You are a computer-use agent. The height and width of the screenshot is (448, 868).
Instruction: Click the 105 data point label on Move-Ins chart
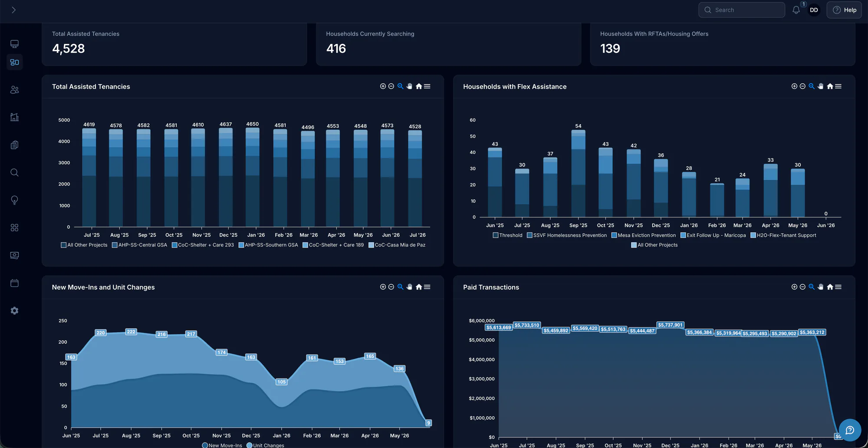pos(281,382)
